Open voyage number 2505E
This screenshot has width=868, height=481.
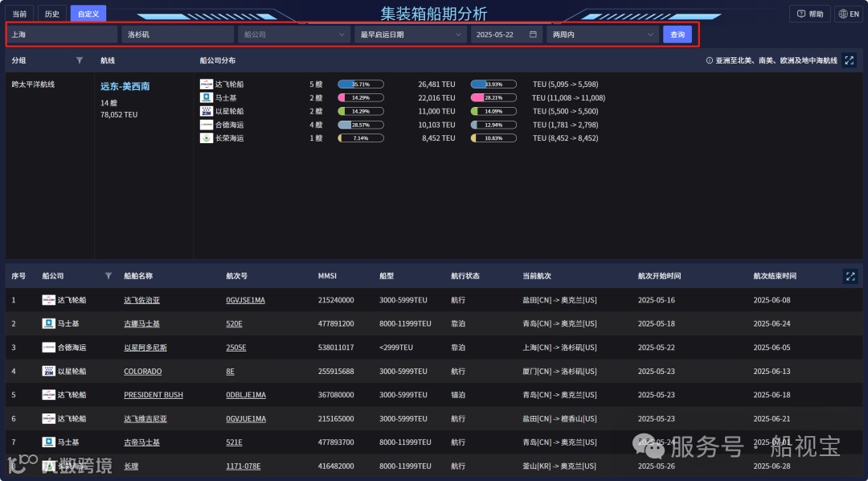point(236,347)
